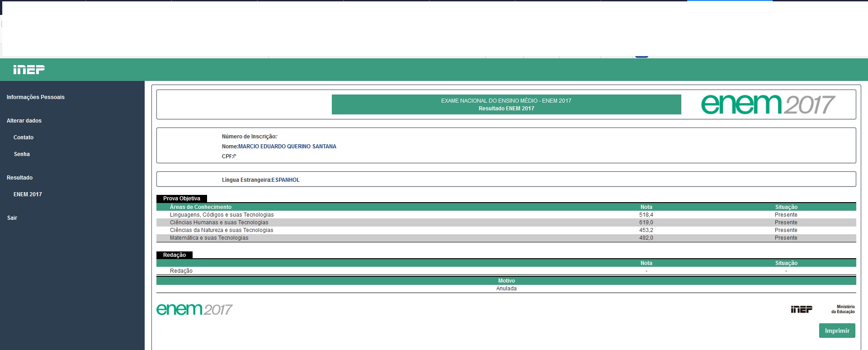Click the small INEP logo in the footer
This screenshot has height=350, width=868.
(x=801, y=309)
